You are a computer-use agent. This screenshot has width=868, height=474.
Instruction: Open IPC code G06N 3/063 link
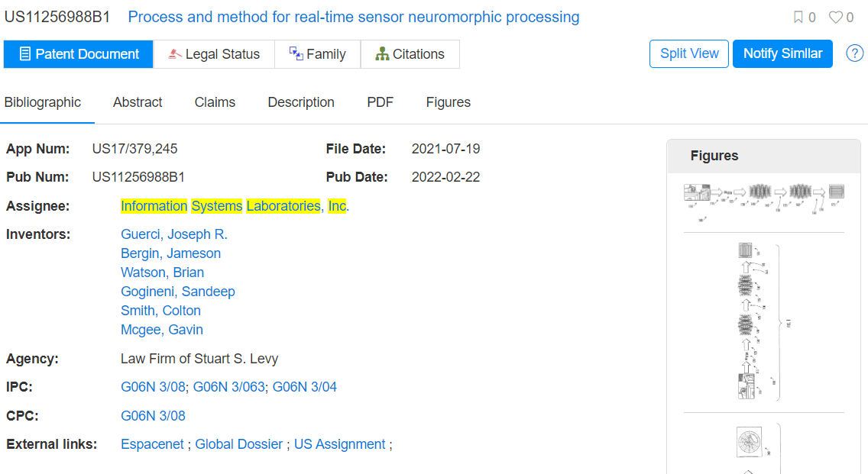[228, 387]
